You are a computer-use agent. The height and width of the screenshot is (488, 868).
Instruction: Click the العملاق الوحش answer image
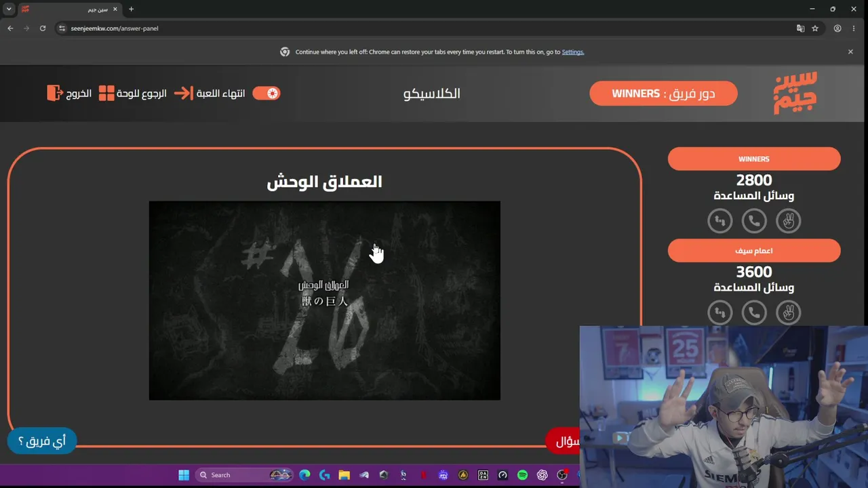[325, 300]
